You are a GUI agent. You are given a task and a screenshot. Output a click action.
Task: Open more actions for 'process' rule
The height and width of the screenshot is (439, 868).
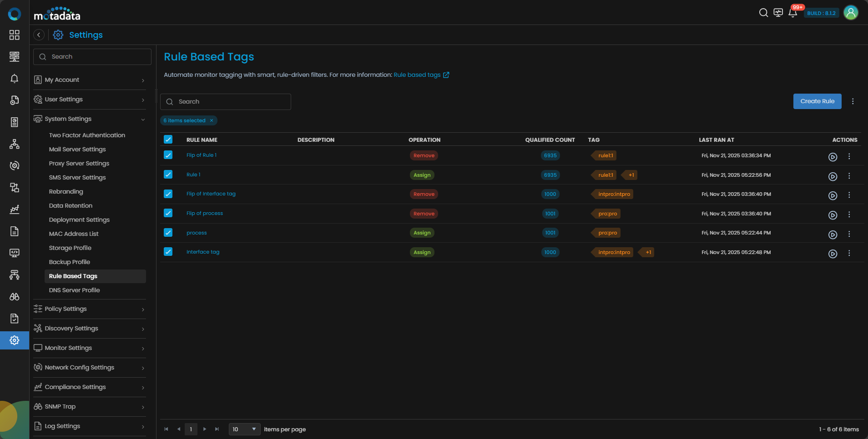pyautogui.click(x=849, y=234)
